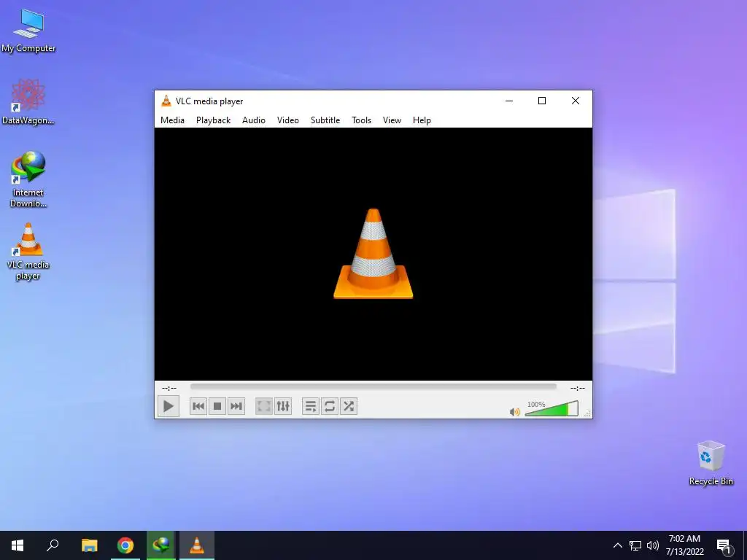The image size is (747, 560).
Task: Toggle loop mode button
Action: [330, 406]
